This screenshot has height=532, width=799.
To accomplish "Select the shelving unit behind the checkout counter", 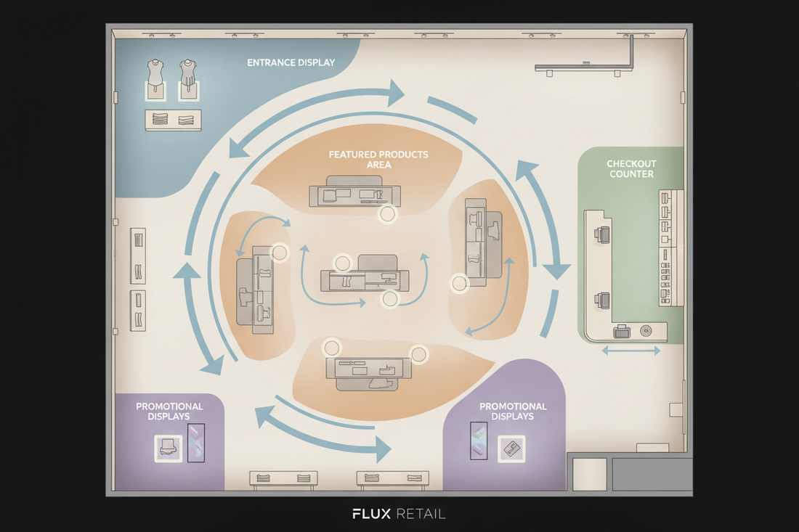I will (670, 248).
